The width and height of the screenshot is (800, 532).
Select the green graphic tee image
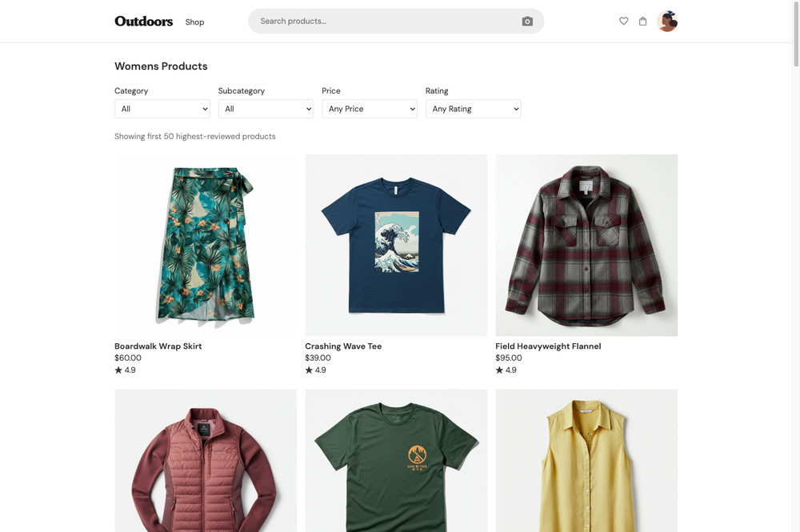pos(396,461)
